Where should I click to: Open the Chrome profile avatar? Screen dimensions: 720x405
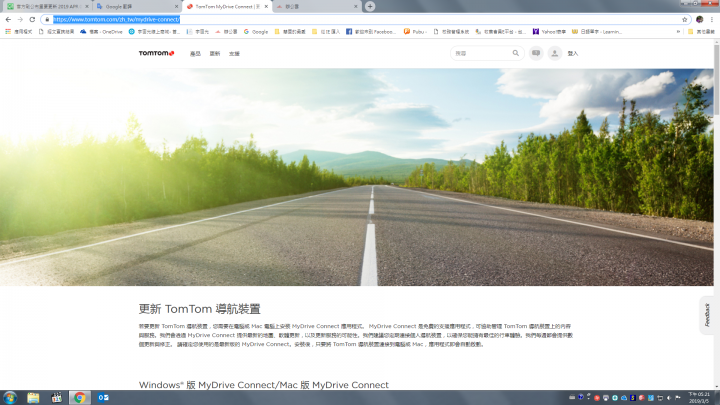699,19
